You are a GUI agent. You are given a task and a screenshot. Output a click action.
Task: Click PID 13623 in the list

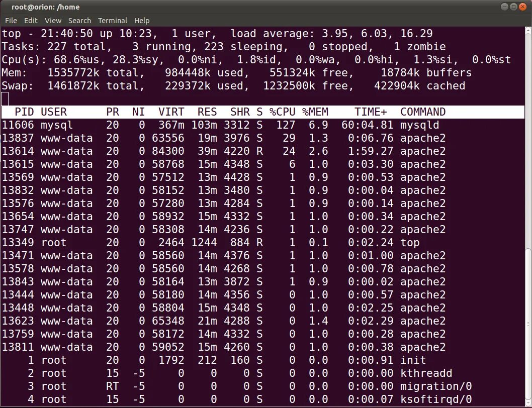(18, 321)
